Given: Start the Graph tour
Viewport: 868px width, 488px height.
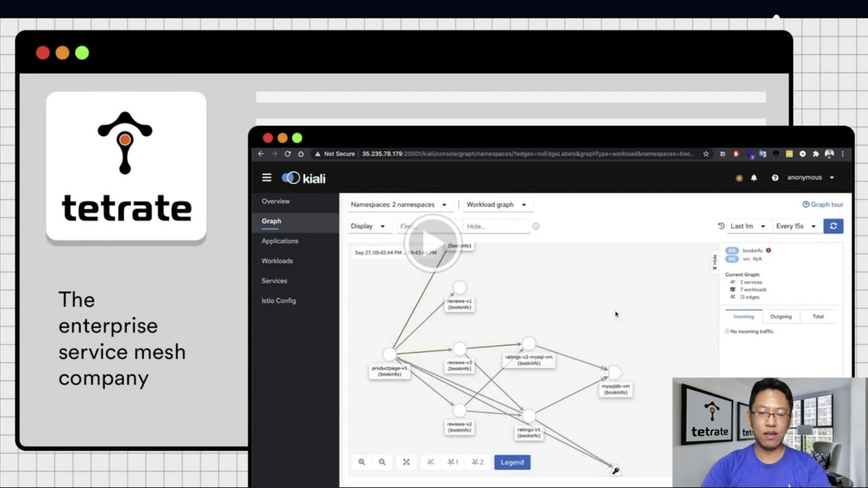Looking at the screenshot, I should (x=823, y=204).
